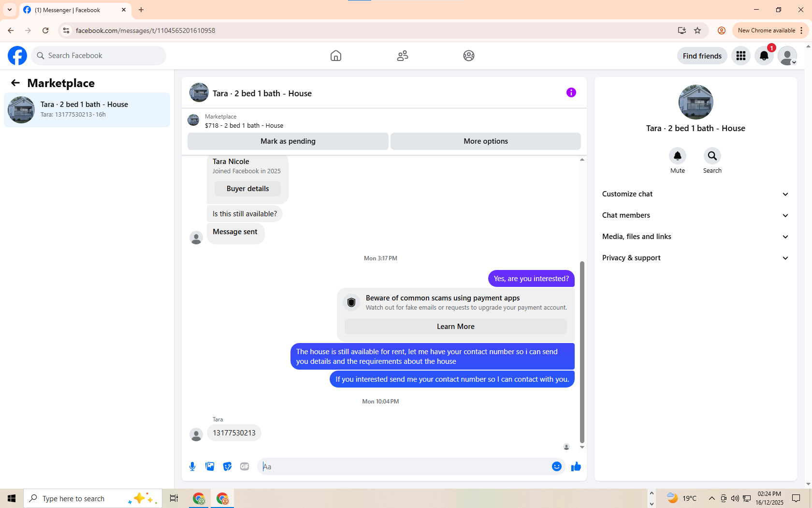Screen dimensions: 812x508
Task: Expand Privacy & support section
Action: coord(696,258)
